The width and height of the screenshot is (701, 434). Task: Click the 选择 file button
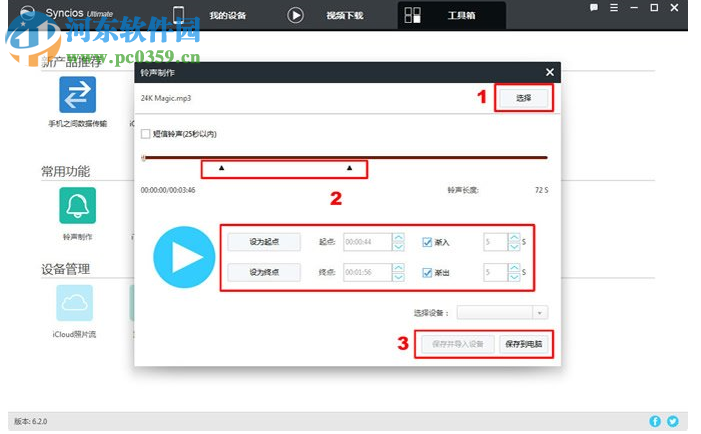tap(524, 98)
